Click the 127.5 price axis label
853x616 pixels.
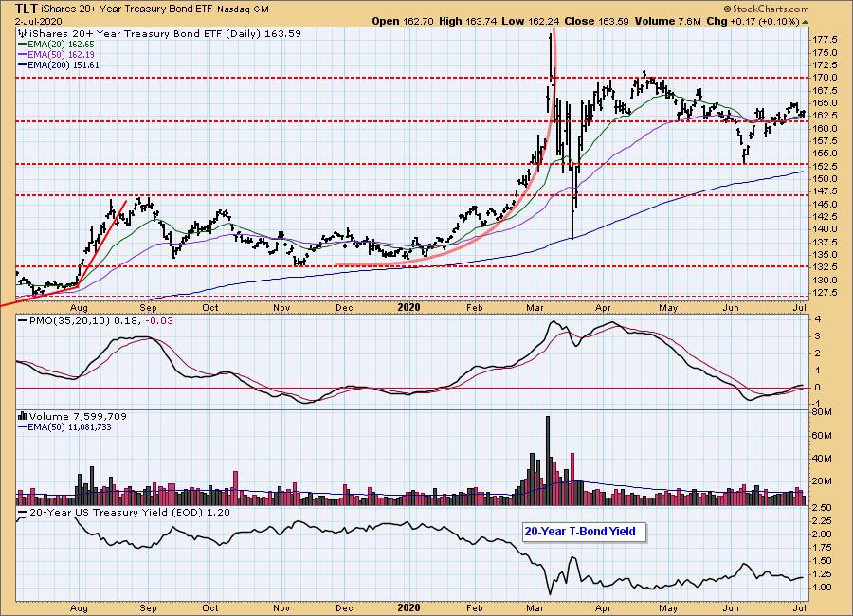point(826,293)
